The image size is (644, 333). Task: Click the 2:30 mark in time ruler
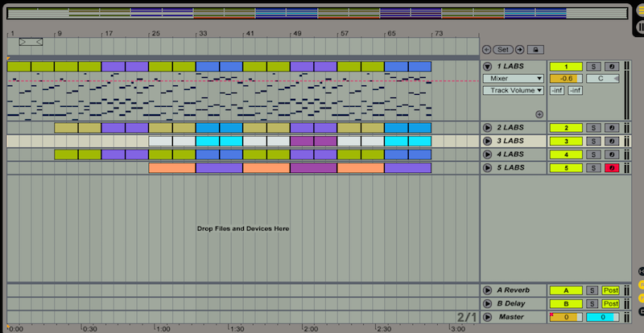(384, 329)
